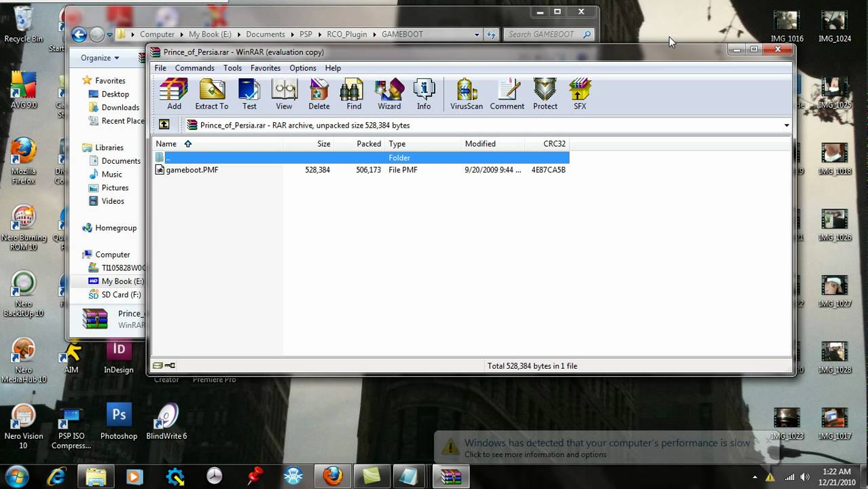
Task: Select the parent folder '..' row
Action: [361, 158]
